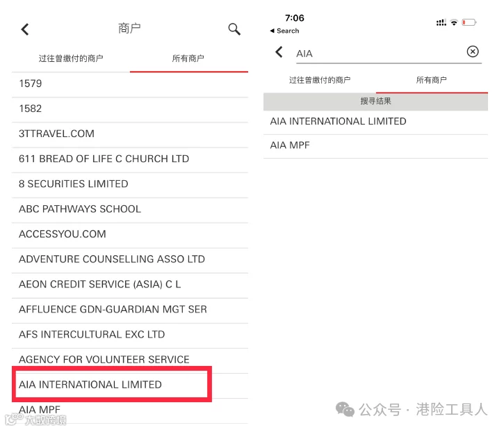Check the battery indicator in status bar
The image size is (504, 430).
point(469,22)
